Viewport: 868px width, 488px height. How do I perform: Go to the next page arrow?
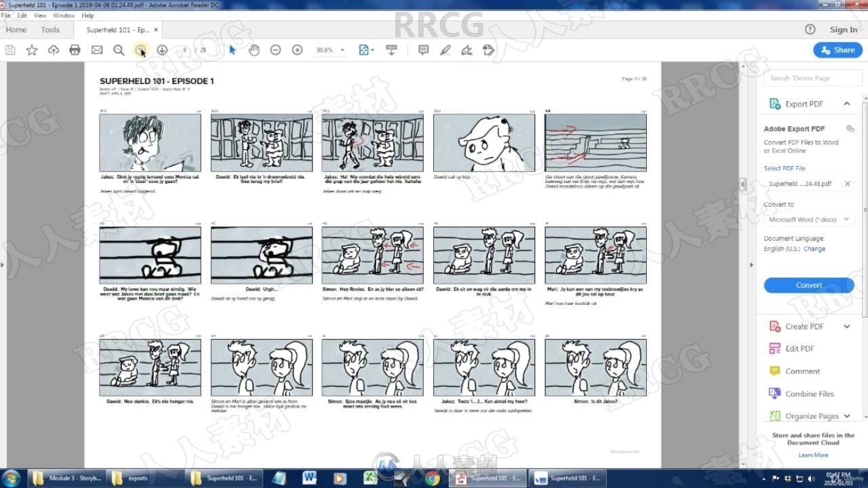tap(162, 50)
